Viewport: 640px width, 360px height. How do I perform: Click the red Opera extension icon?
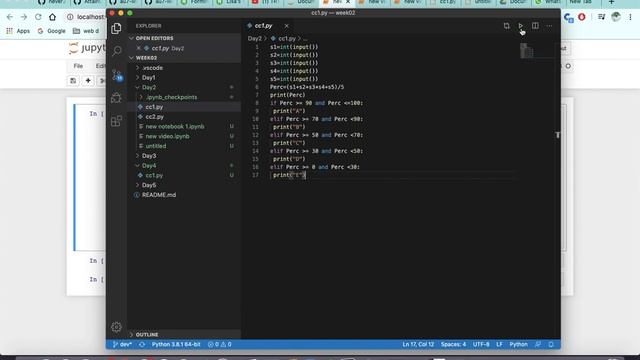click(582, 17)
